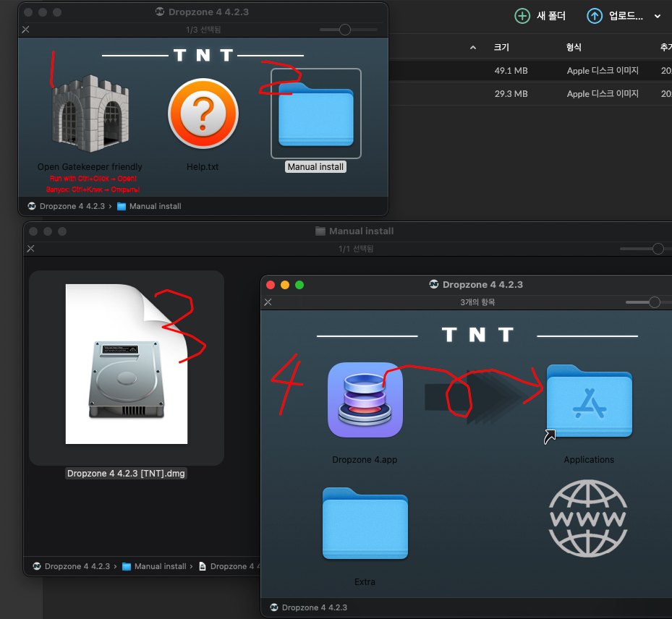Screen dimensions: 672x619
Task: Sort the list by the 형식 column
Action: click(x=574, y=47)
